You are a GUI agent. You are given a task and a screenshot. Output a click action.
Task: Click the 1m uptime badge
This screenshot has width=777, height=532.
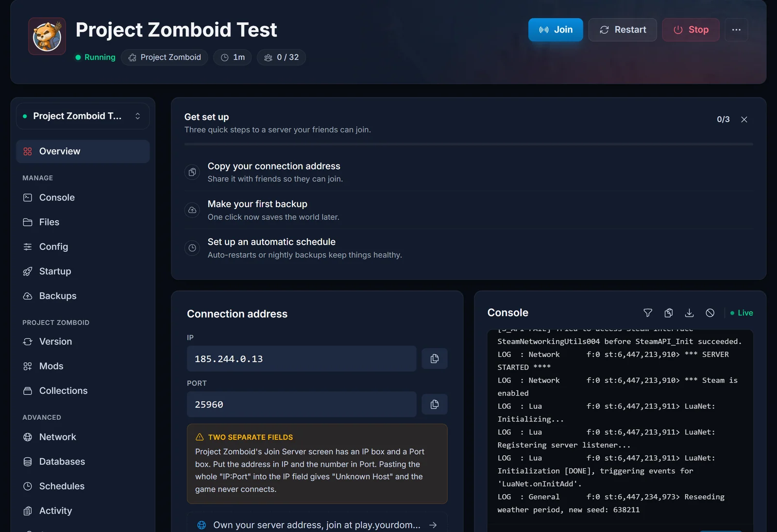233,57
